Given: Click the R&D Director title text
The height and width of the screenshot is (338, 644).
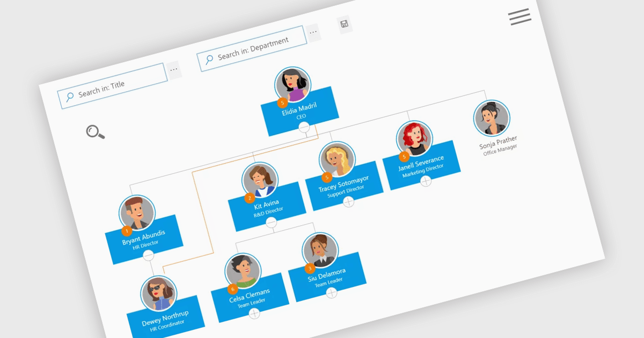Looking at the screenshot, I should click(267, 214).
